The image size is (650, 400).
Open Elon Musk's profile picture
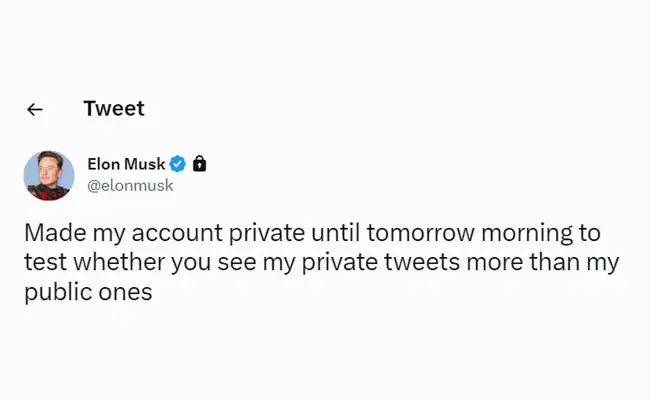tap(49, 175)
